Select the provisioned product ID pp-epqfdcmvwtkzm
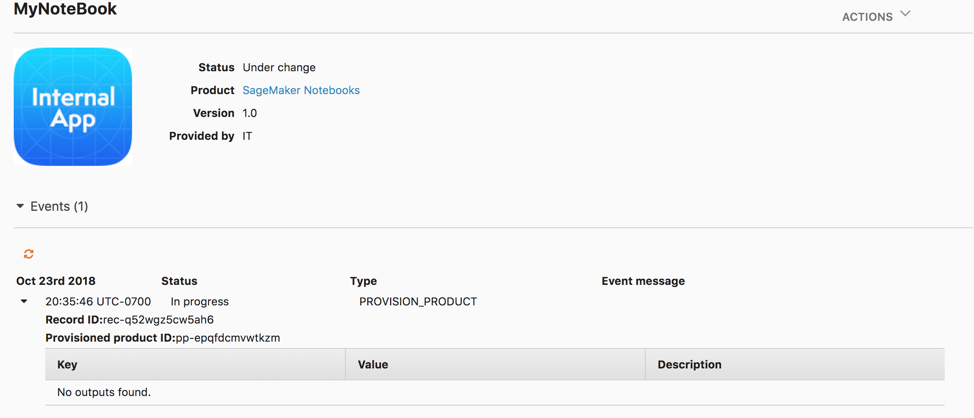The height and width of the screenshot is (418, 974). (228, 338)
